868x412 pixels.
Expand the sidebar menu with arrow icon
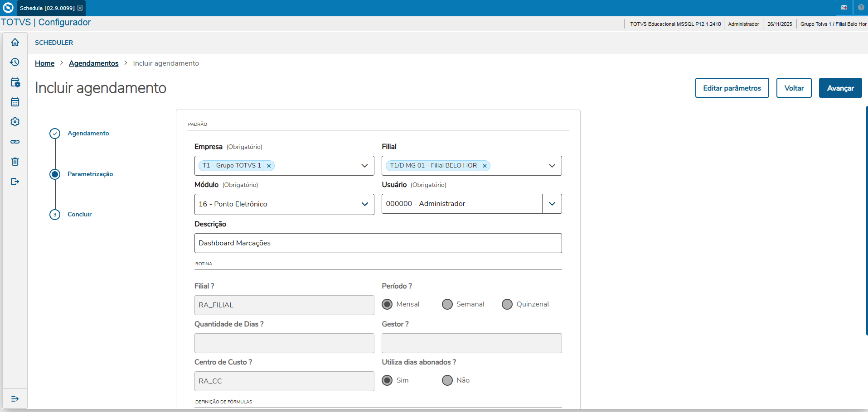[x=15, y=399]
